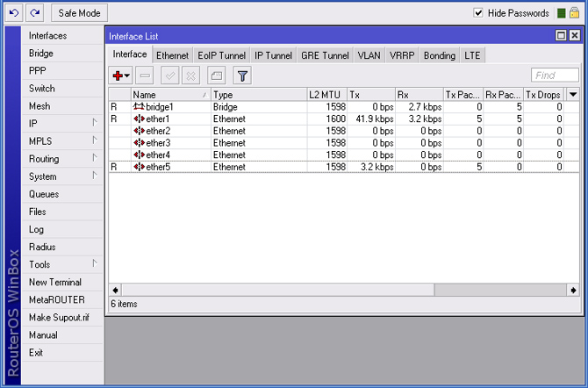Click the Comment toolbar icon
588x388 pixels.
point(216,76)
